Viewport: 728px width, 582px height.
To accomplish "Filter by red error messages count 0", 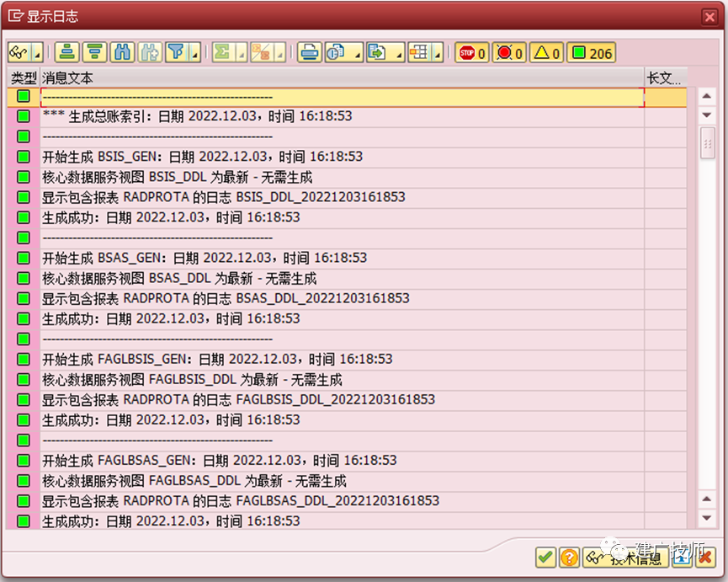I will tap(509, 53).
